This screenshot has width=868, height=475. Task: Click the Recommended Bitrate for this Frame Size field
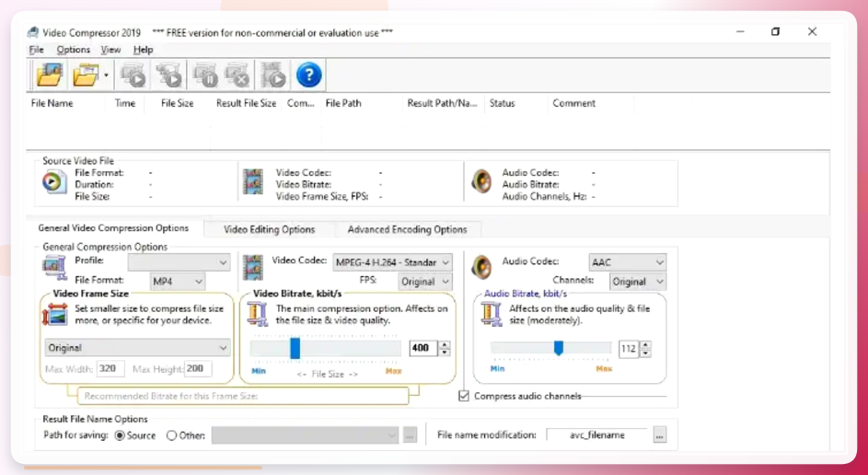[x=243, y=396]
